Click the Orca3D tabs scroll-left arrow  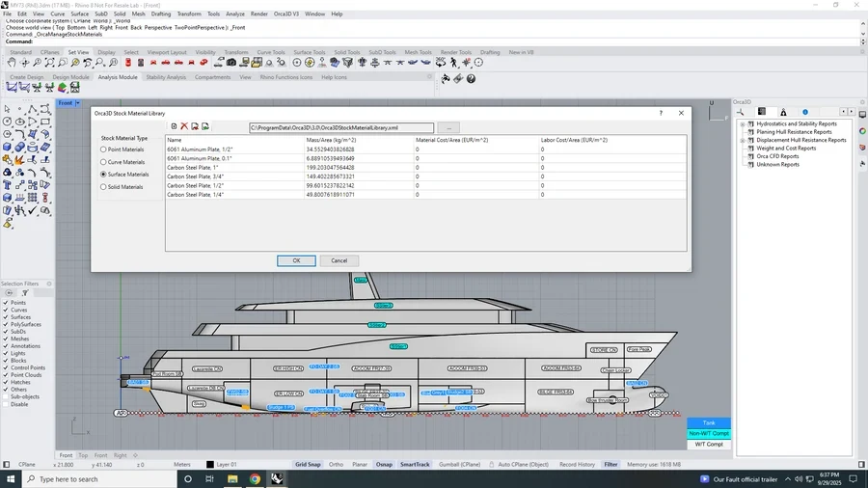843,112
